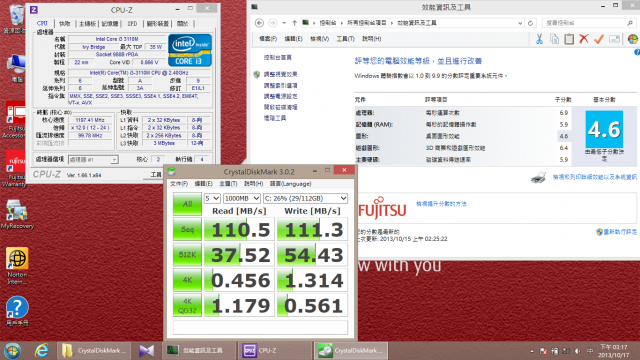Open the Theme (T) menu in CrystalDiskMark

[x=228, y=184]
